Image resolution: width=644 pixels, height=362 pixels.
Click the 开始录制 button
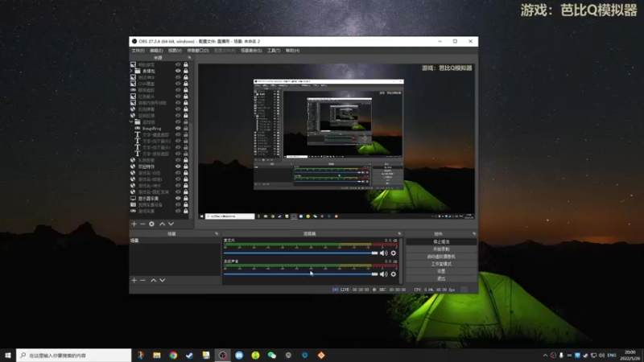441,249
